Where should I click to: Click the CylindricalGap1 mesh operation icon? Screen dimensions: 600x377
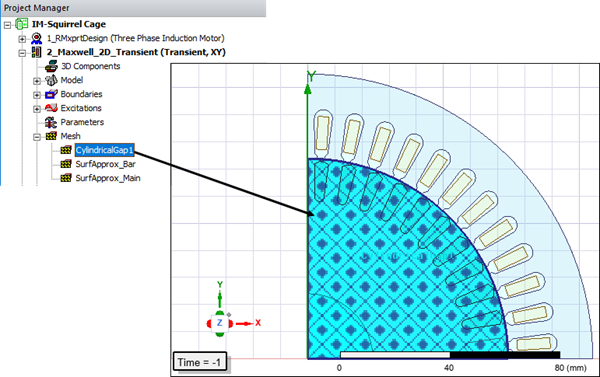point(66,150)
